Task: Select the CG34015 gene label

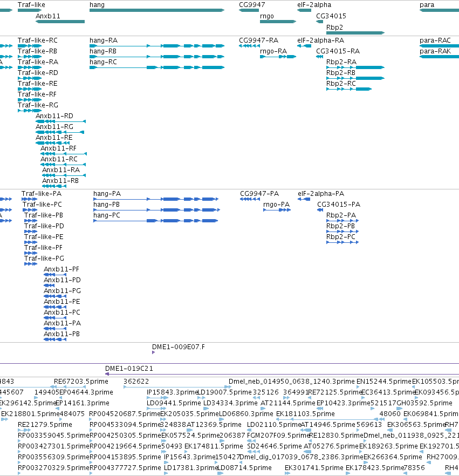Action: tap(331, 16)
